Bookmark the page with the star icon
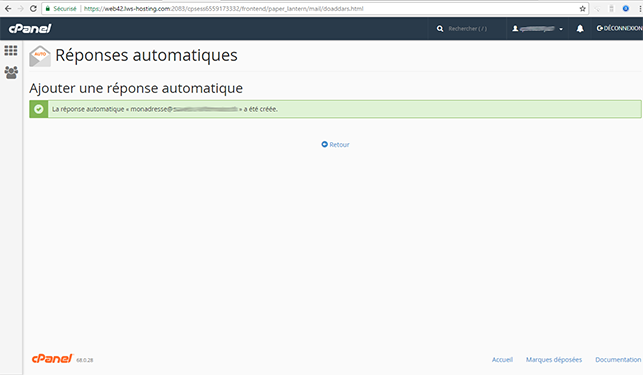Image resolution: width=643 pixels, height=375 pixels. point(582,9)
